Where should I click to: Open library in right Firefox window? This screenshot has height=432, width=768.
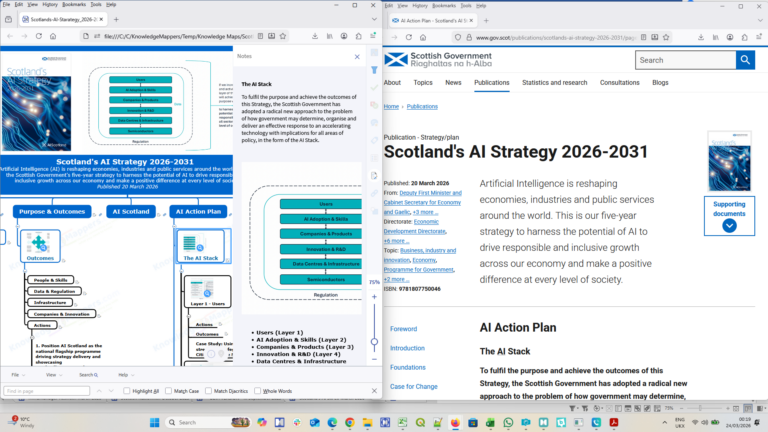[716, 37]
